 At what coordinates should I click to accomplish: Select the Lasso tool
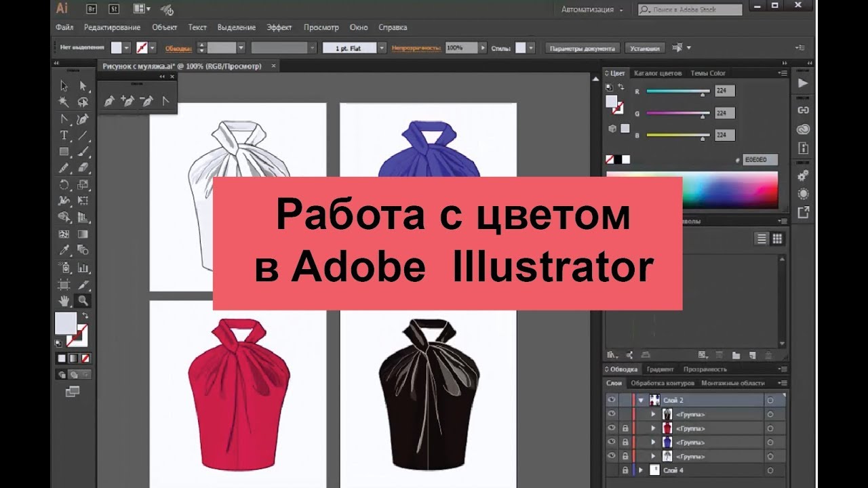point(83,102)
